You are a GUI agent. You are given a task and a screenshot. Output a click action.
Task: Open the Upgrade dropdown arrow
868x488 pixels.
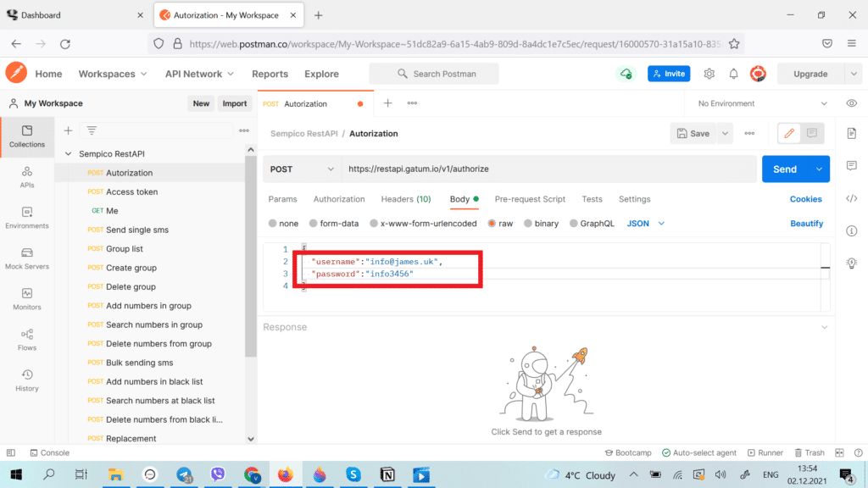coord(854,74)
